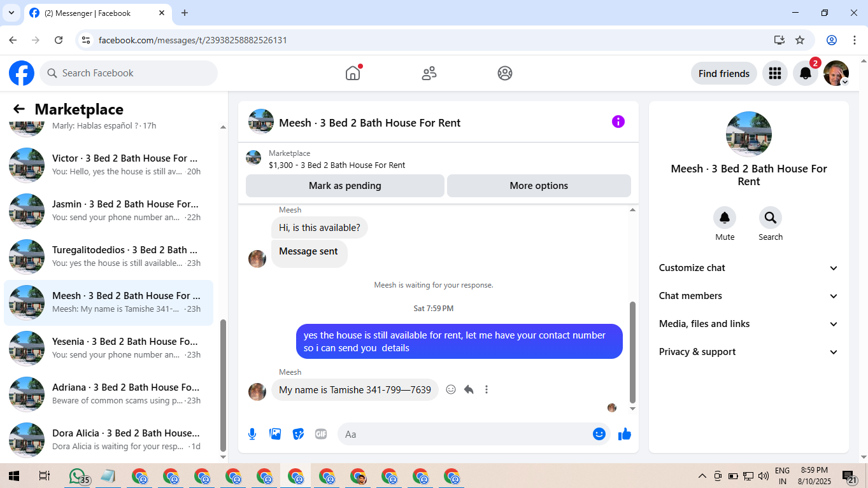868x488 pixels.
Task: Attach a file using the photo icon
Action: pos(275,434)
